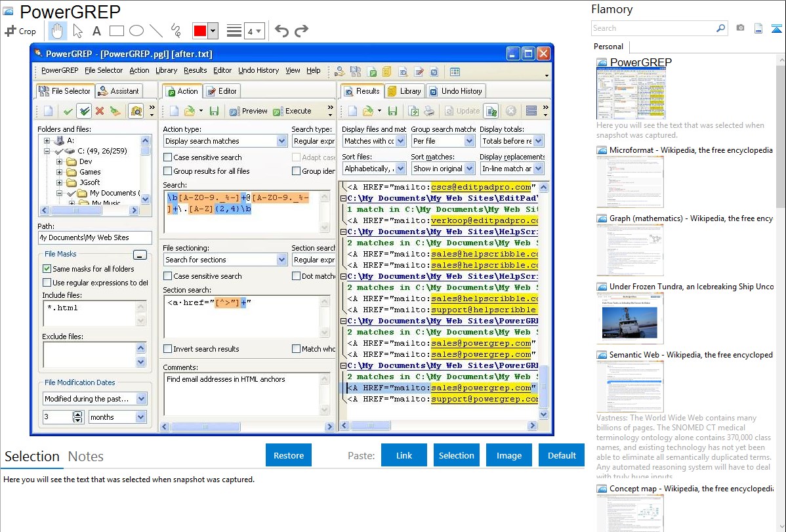Click the magnifier icon in Flamory search
This screenshot has width=786, height=532.
tap(720, 28)
